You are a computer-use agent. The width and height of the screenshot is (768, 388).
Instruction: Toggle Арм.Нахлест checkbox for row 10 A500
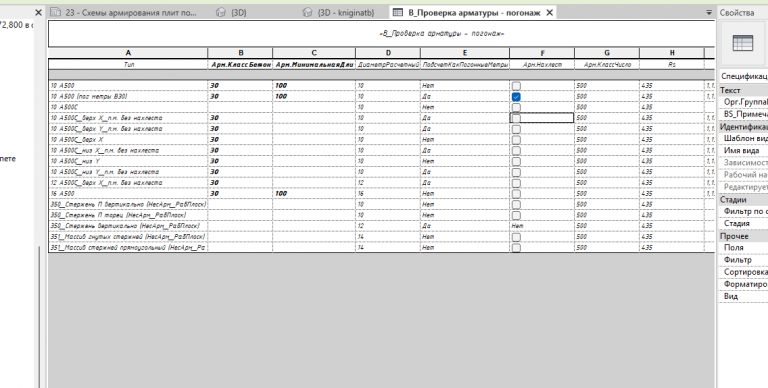(x=516, y=86)
